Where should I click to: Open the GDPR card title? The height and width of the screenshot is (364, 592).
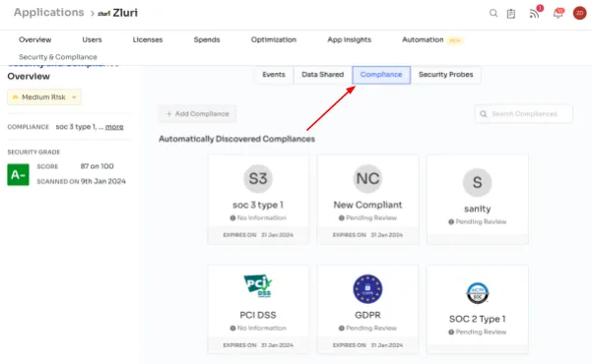pyautogui.click(x=367, y=315)
